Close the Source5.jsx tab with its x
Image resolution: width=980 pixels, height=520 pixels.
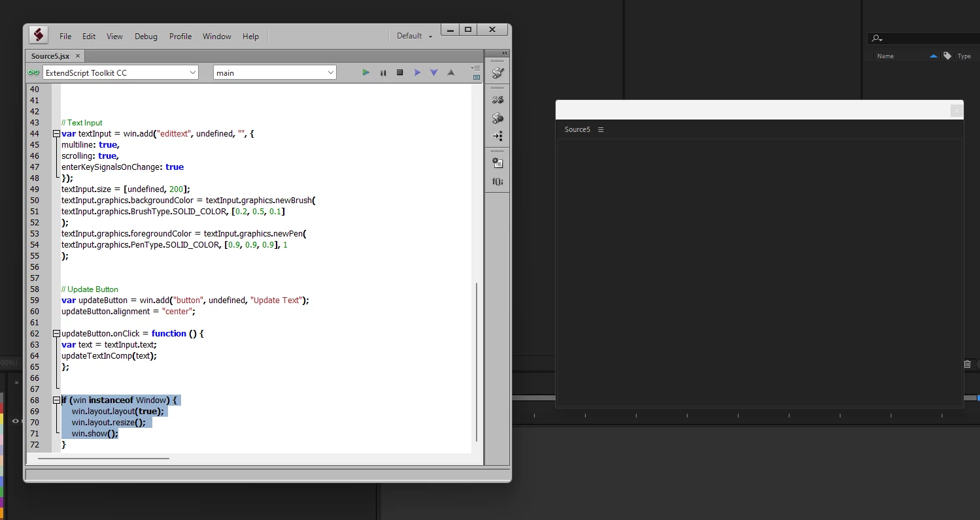(x=77, y=56)
